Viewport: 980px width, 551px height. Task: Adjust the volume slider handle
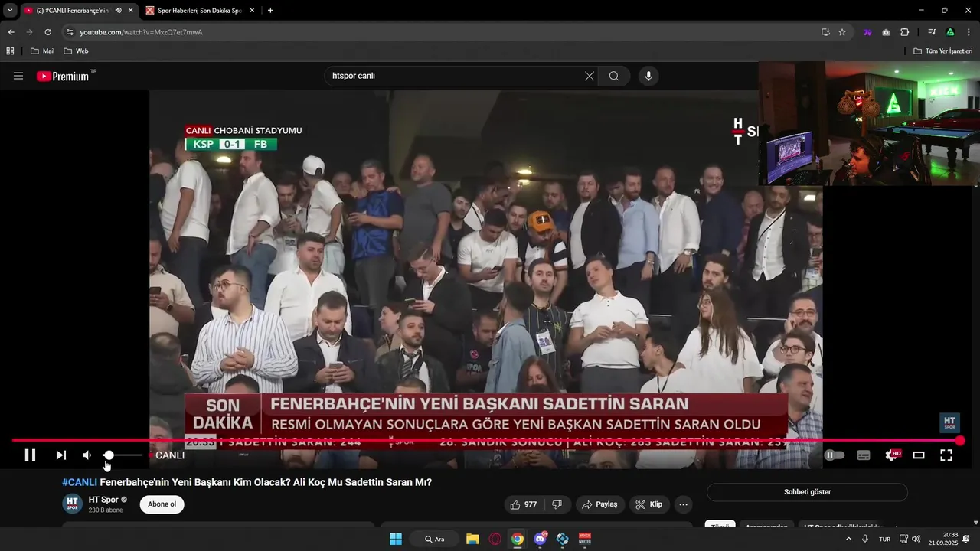(109, 455)
